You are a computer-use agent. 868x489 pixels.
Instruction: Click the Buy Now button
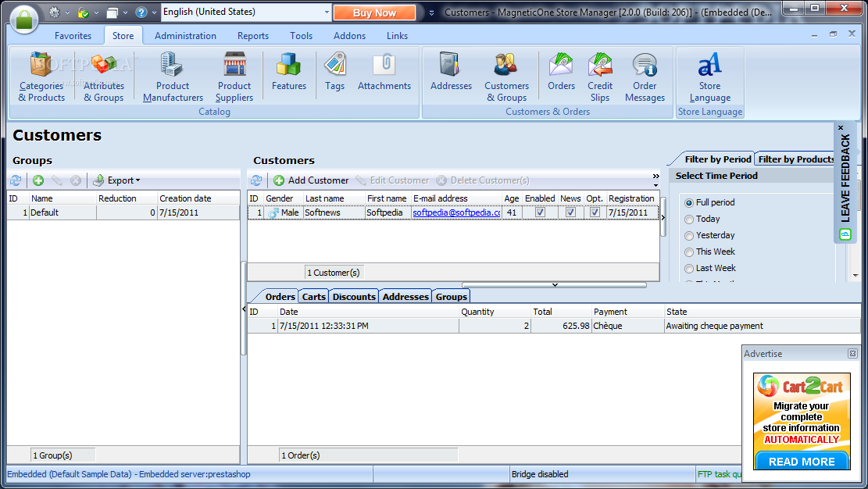point(375,12)
